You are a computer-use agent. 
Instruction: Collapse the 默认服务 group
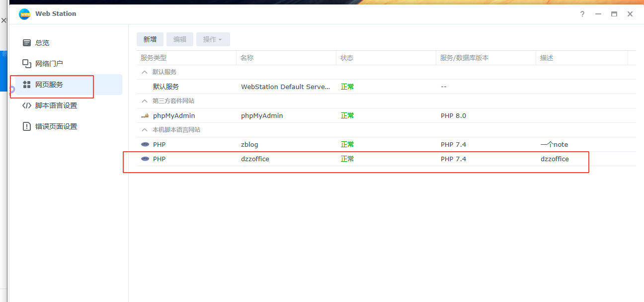145,72
